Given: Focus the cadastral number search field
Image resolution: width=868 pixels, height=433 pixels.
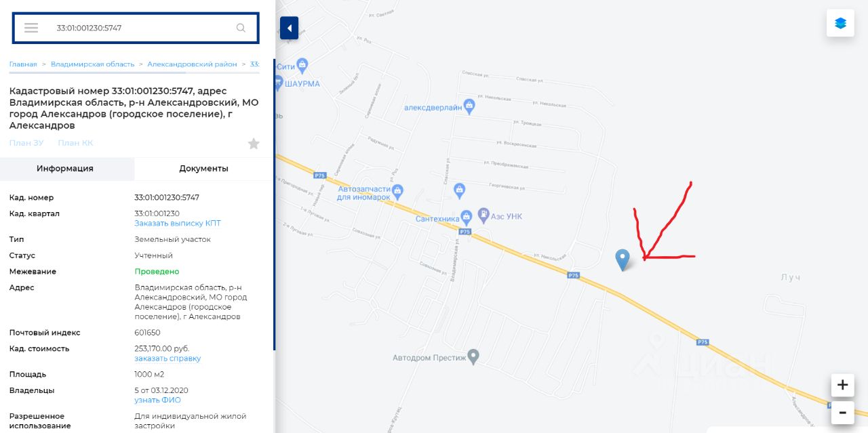Looking at the screenshot, I should (x=141, y=28).
